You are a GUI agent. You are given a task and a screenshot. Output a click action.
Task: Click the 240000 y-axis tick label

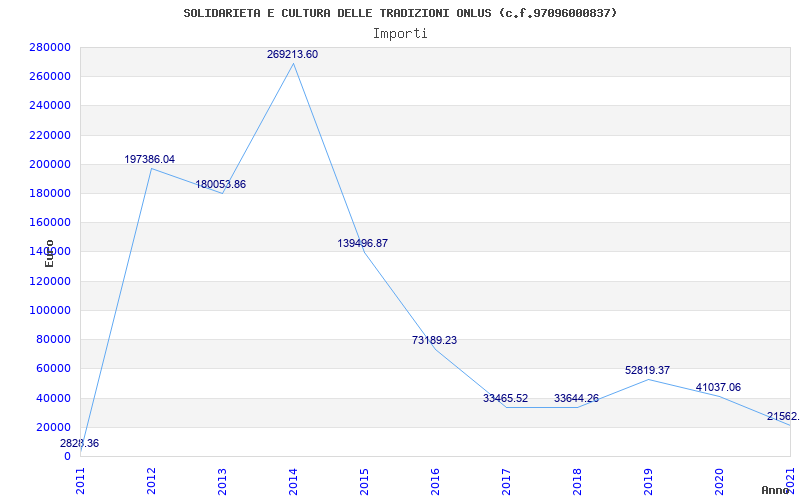50,106
